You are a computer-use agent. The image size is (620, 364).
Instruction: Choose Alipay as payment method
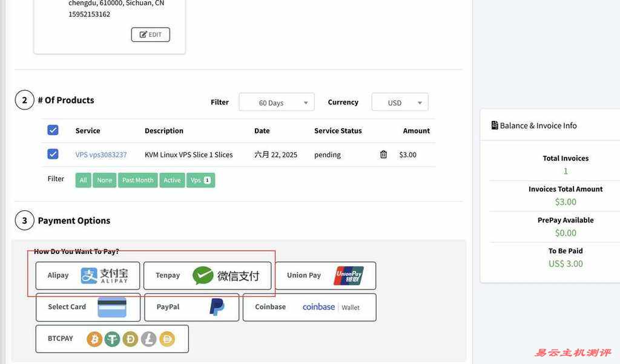click(88, 276)
